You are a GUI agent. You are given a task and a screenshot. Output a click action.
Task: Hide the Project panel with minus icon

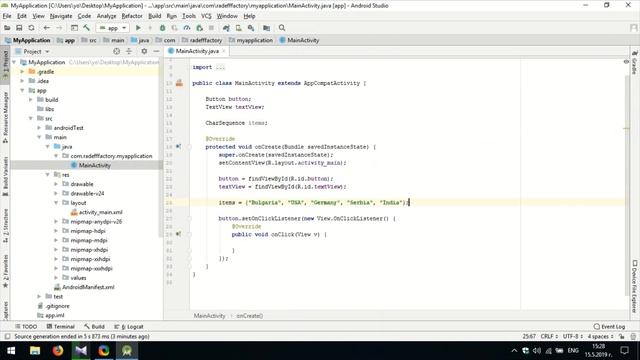click(156, 51)
